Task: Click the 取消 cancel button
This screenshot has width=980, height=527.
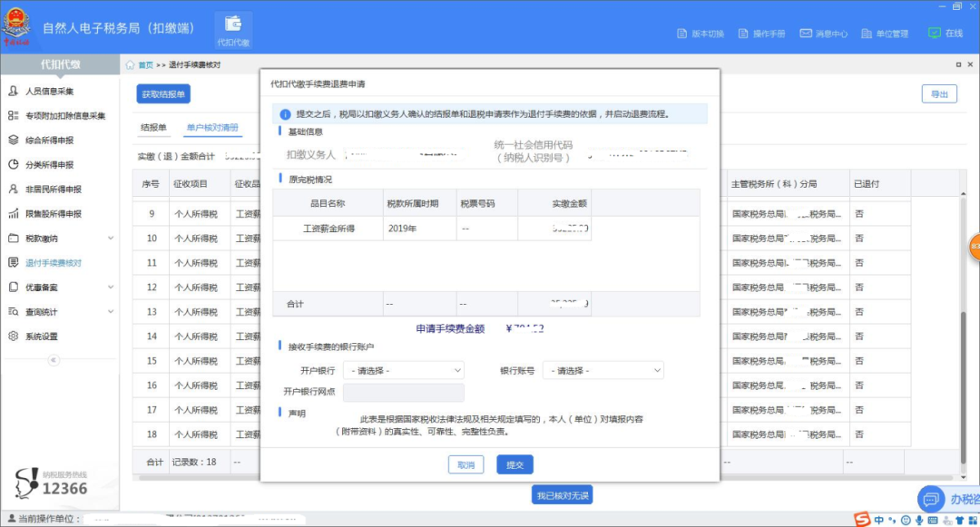Action: click(465, 464)
